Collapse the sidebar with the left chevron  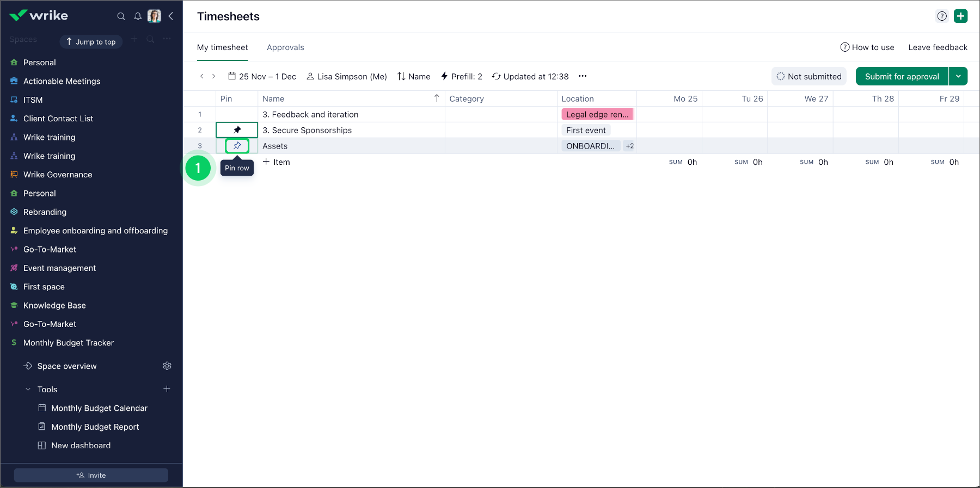171,16
